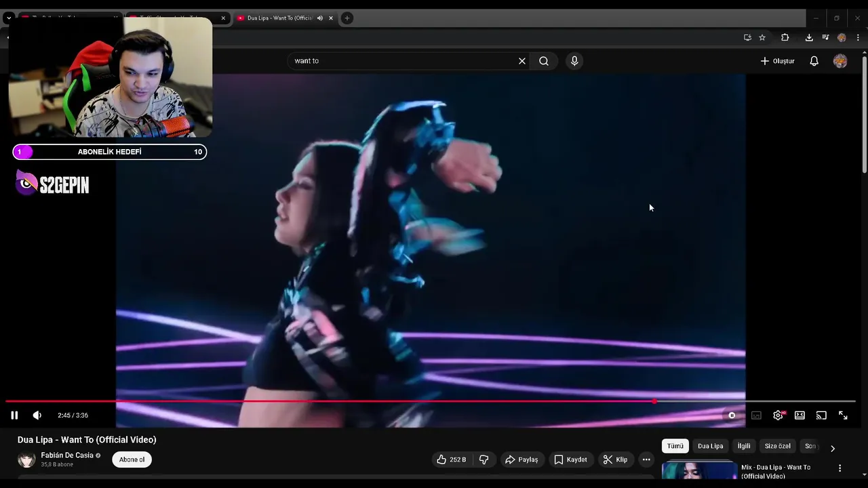
Task: Click the 2:45 / 3:36 time display
Action: point(73,415)
